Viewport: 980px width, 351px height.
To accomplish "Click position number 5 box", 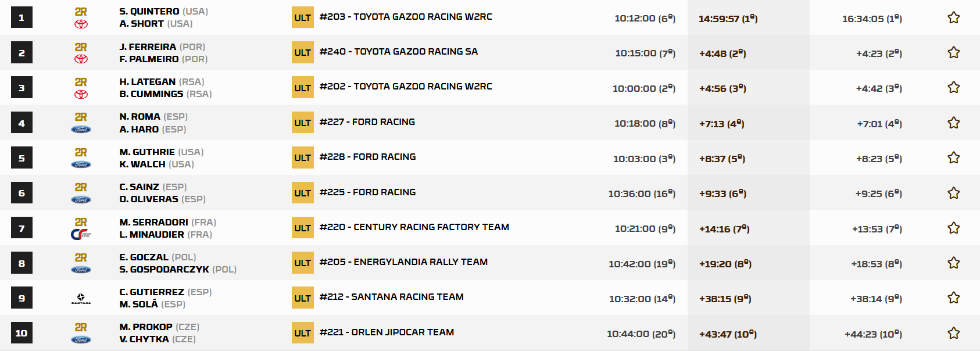I will tap(22, 158).
